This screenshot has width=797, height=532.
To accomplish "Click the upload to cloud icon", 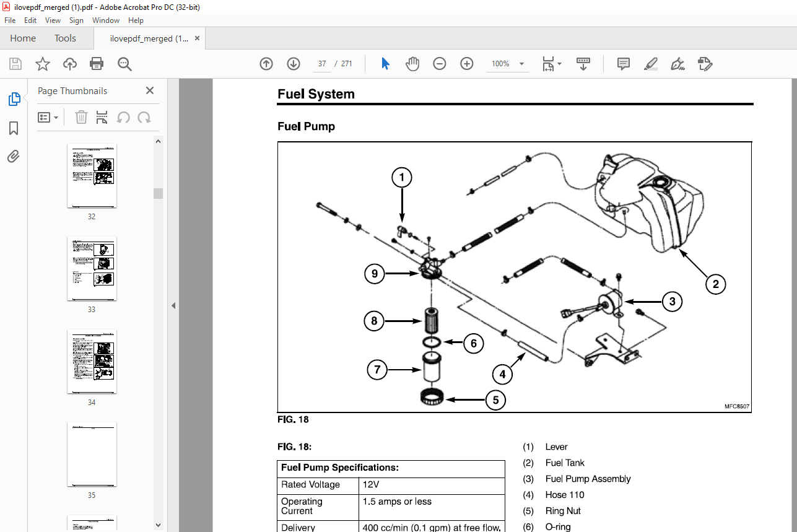I will 70,64.
